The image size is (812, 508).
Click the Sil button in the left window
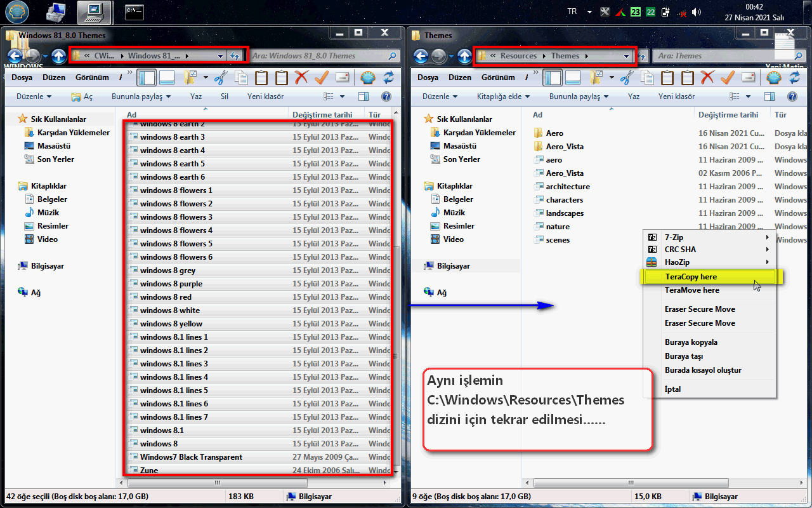tap(225, 97)
